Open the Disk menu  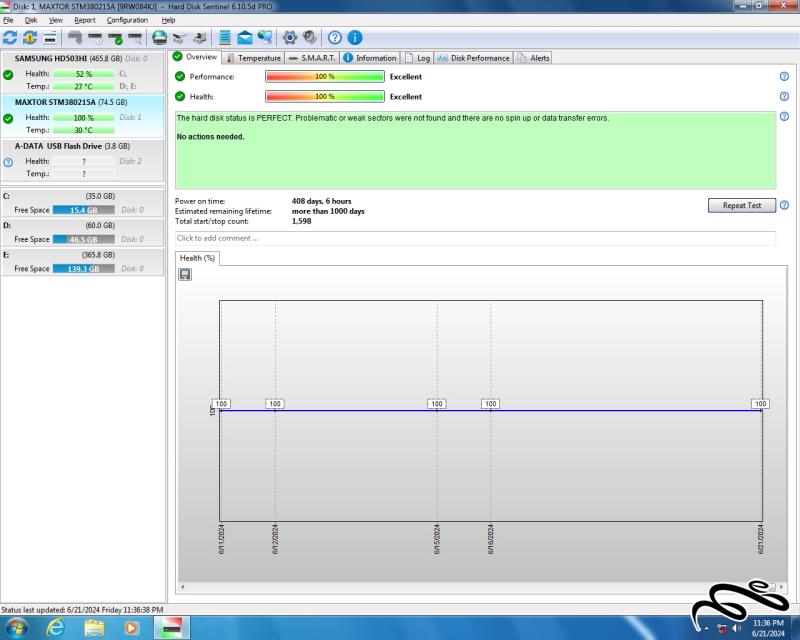pos(31,20)
